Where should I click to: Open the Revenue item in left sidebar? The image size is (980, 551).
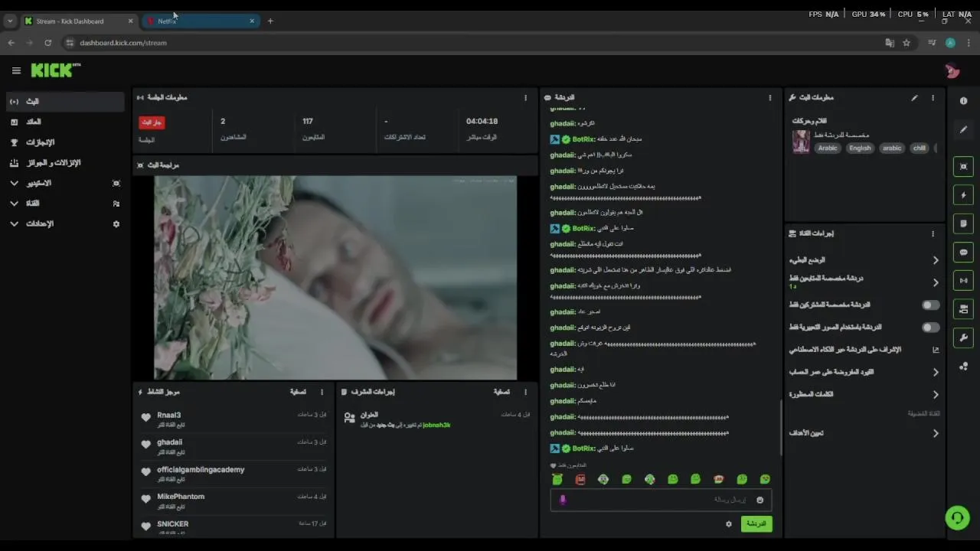[65, 122]
